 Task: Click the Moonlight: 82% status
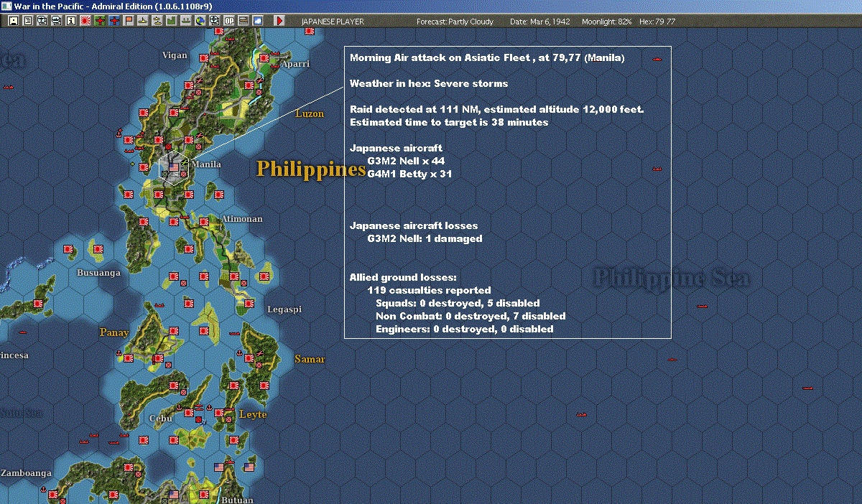(606, 22)
